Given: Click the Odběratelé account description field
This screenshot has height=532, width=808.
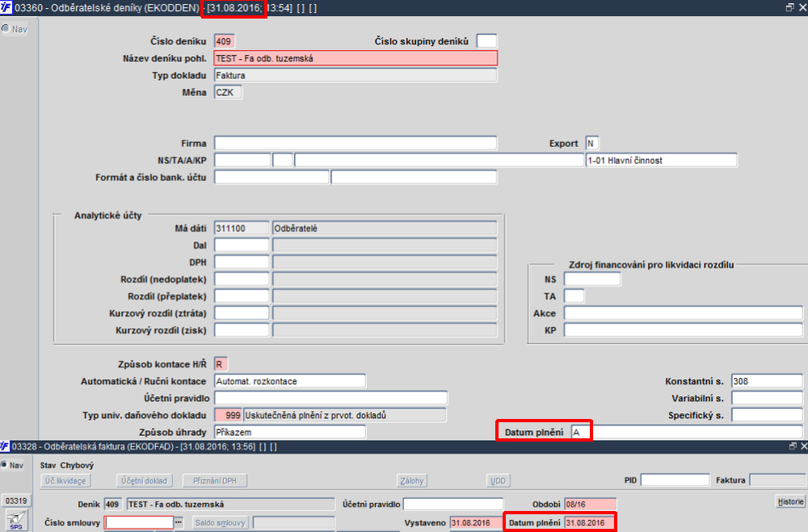Looking at the screenshot, I should point(385,228).
